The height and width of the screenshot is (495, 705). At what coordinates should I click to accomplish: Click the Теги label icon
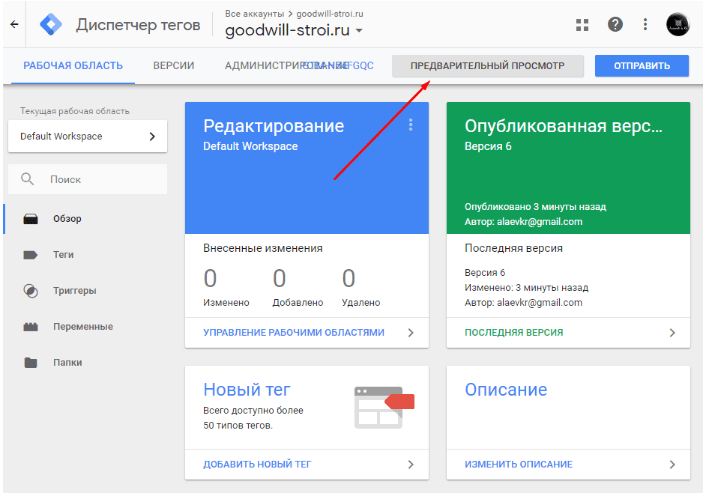tap(31, 255)
